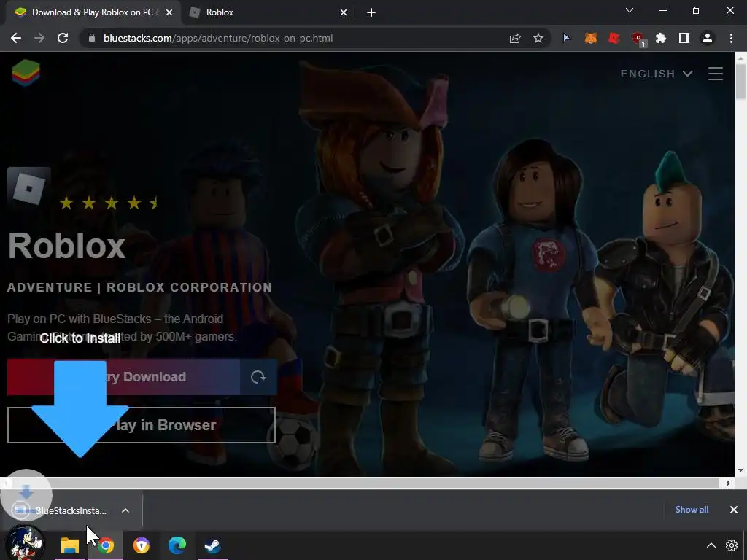The height and width of the screenshot is (560, 747).
Task: Open the hamburger site menu
Action: click(x=715, y=74)
